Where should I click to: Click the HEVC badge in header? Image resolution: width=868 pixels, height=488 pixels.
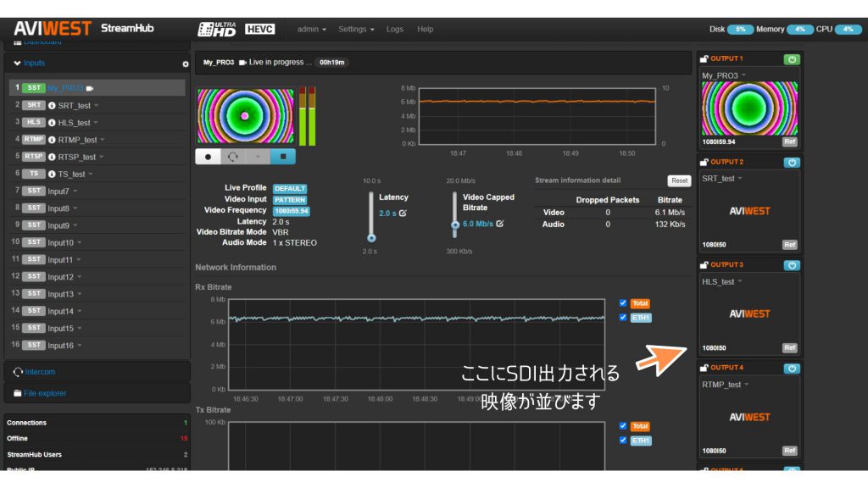click(259, 29)
